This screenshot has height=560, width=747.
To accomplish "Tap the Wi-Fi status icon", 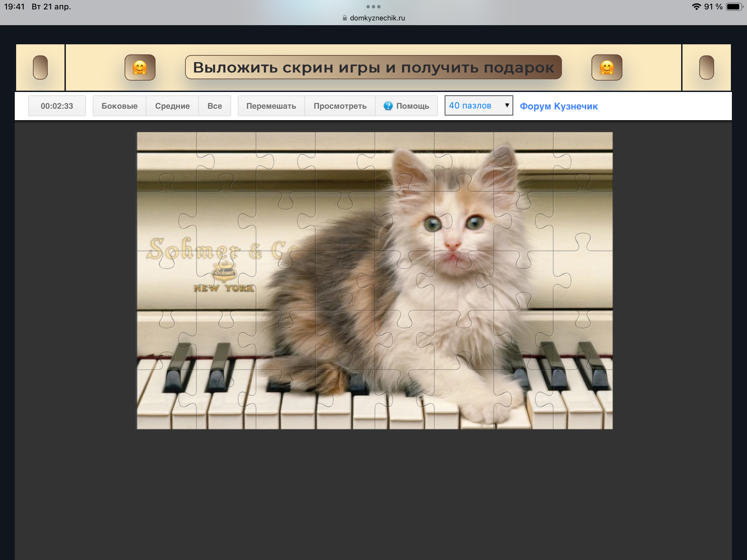I will pos(696,7).
